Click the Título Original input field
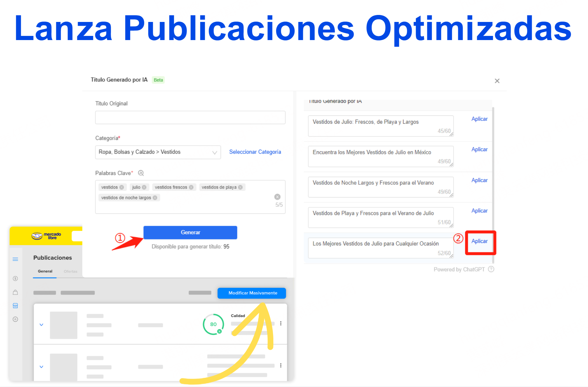This screenshot has height=387, width=588. tap(190, 117)
